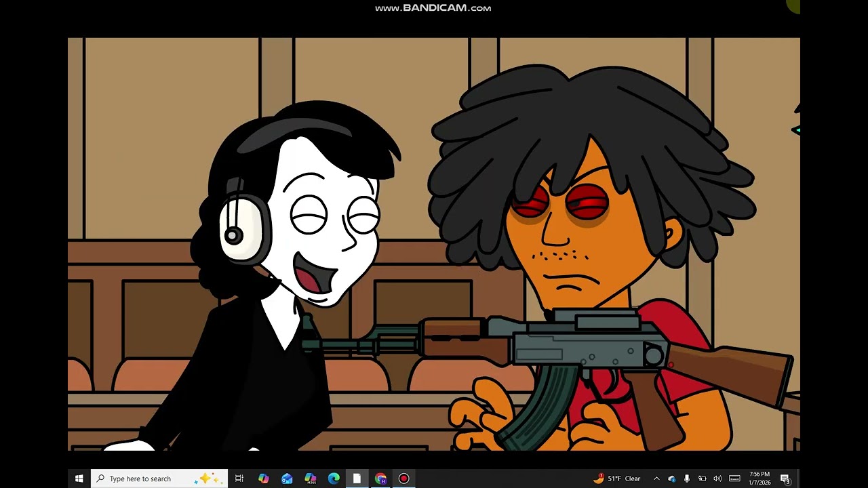Viewport: 868px width, 488px height.
Task: Click the cartoon video frame
Action: coord(434,244)
